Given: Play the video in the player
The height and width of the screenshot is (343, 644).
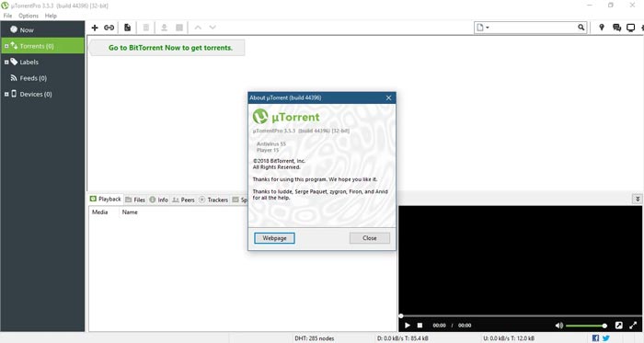Looking at the screenshot, I should pyautogui.click(x=408, y=326).
